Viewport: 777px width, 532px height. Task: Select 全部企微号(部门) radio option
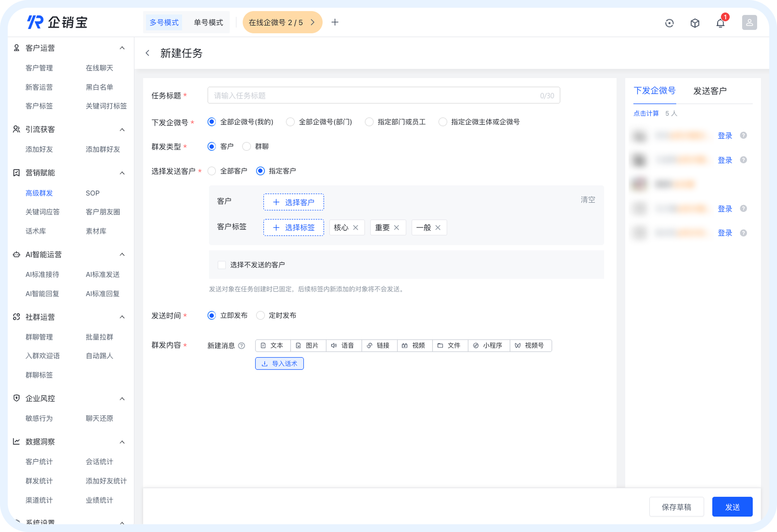click(290, 122)
